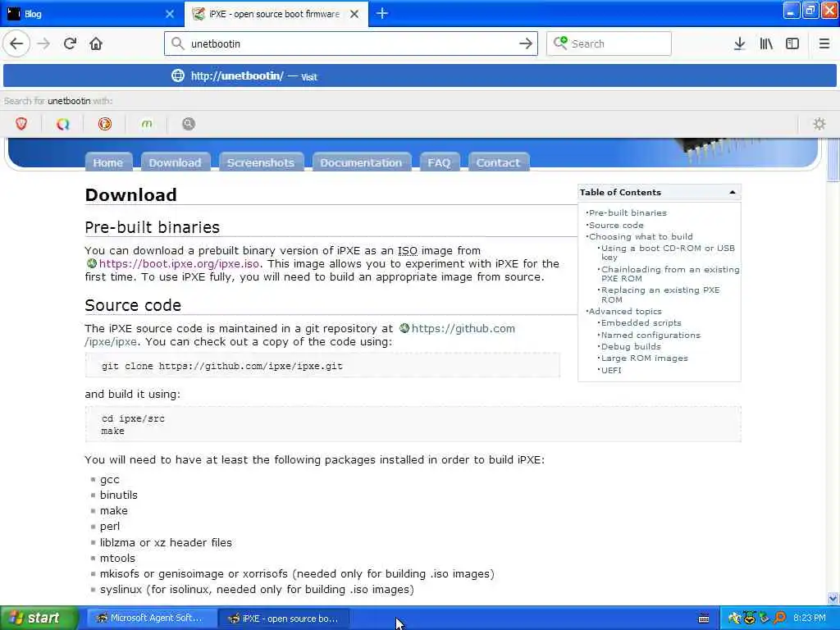The width and height of the screenshot is (840, 630).
Task: Jump to UEFI in contents
Action: pos(611,370)
